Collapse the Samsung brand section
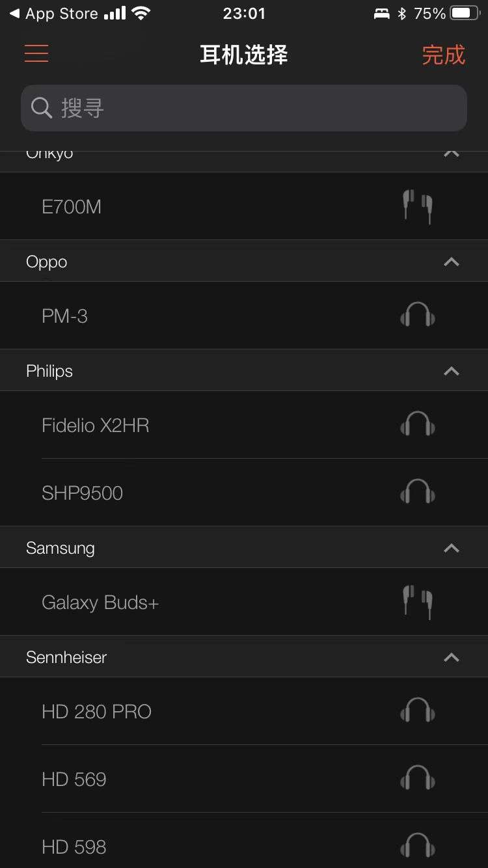488x868 pixels. [451, 548]
